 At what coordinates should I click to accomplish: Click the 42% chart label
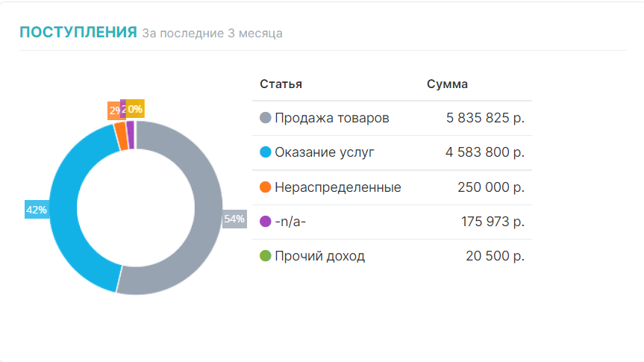click(x=37, y=210)
